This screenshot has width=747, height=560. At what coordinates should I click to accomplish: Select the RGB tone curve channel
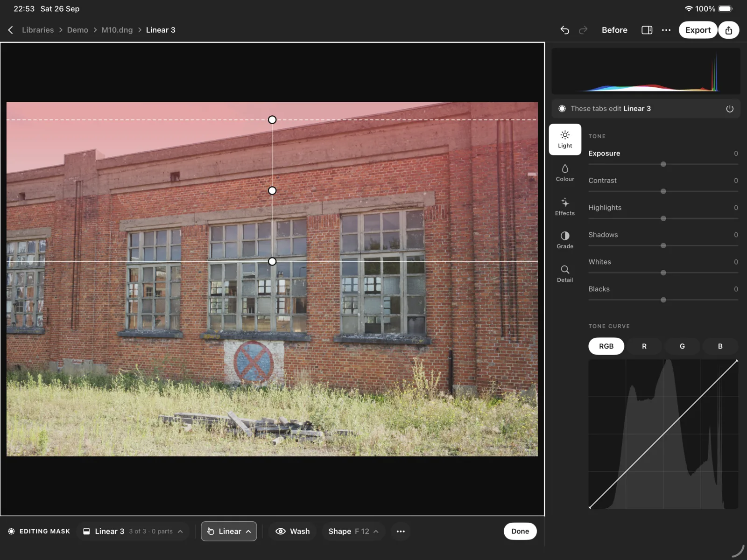click(606, 346)
